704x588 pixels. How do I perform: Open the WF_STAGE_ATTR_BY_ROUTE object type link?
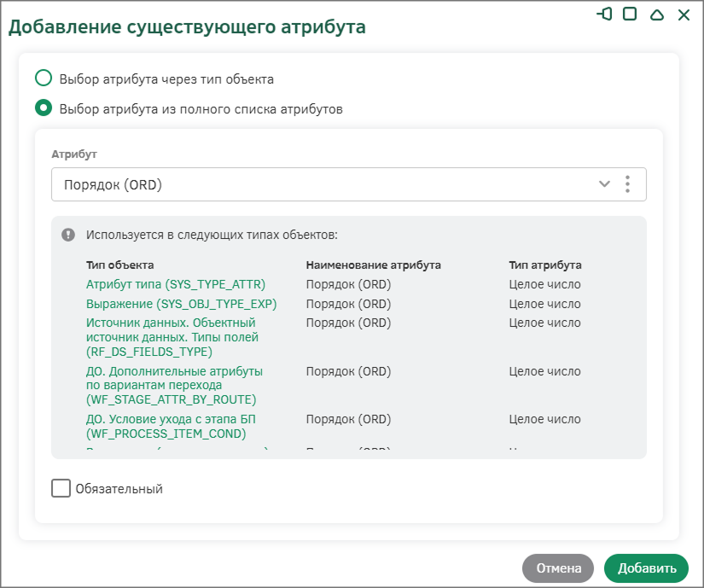pyautogui.click(x=174, y=386)
